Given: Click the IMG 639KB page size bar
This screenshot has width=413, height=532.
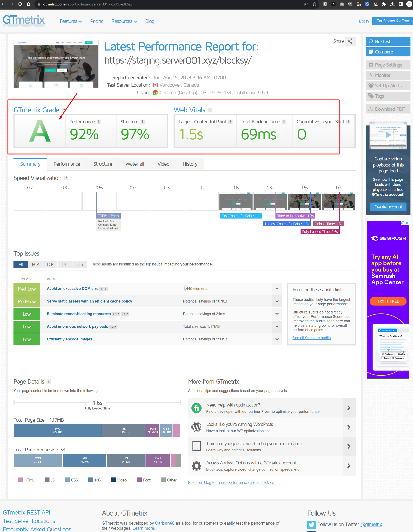Looking at the screenshot, I should [x=58, y=431].
